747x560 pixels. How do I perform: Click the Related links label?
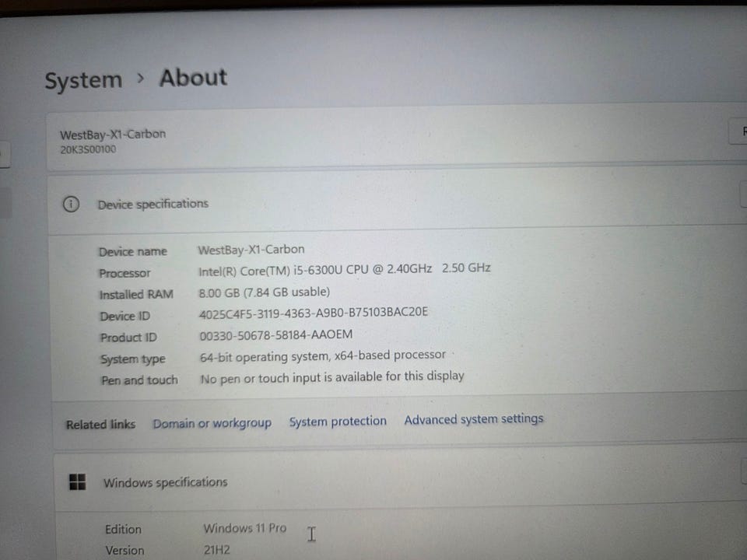[x=100, y=425]
